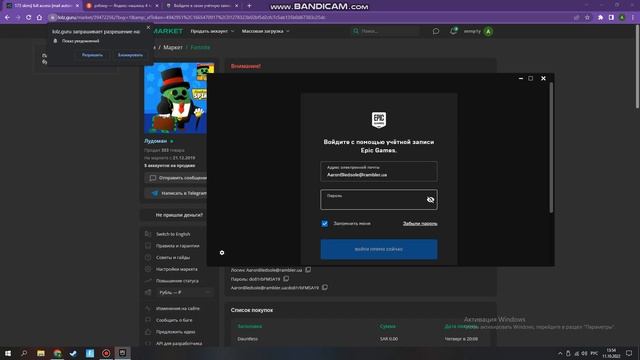Image resolution: width=640 pixels, height=360 pixels.
Task: Open user profile avatar A
Action: (488, 31)
